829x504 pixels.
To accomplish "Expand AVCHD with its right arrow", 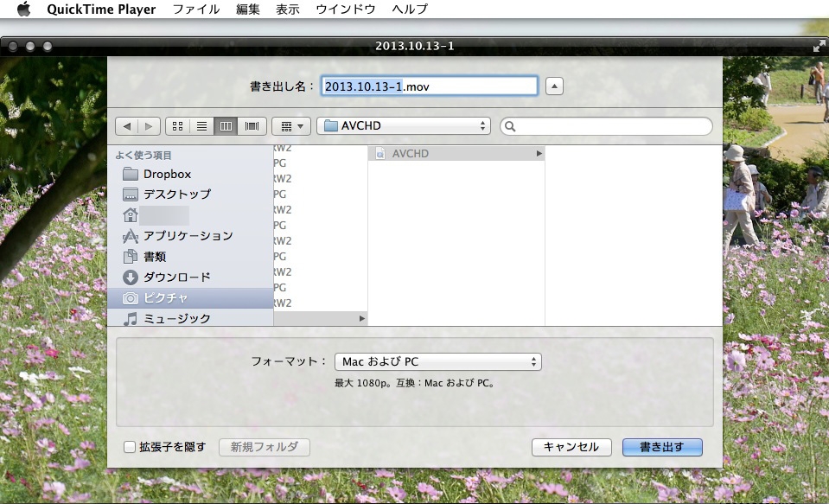I will 539,153.
